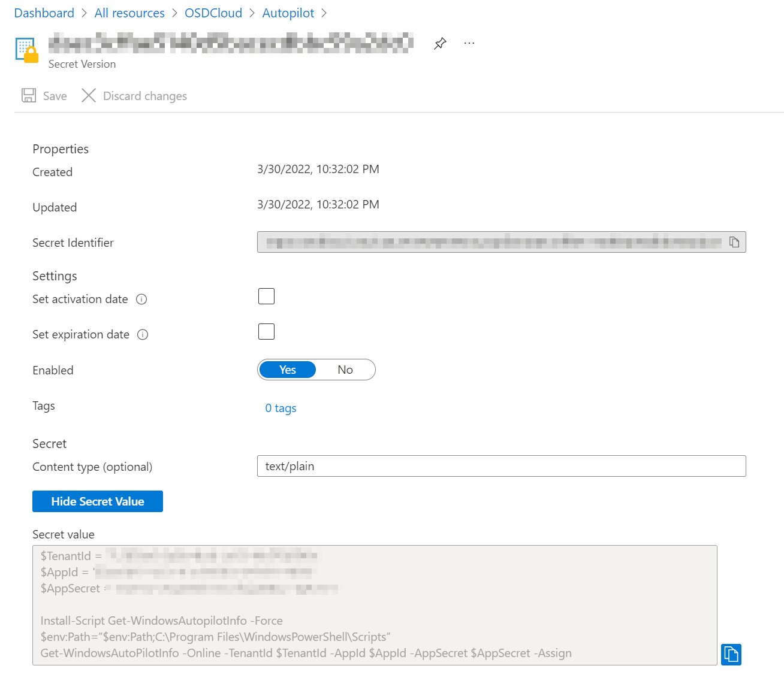Click Discard changes label
The image size is (784, 696).
point(145,96)
